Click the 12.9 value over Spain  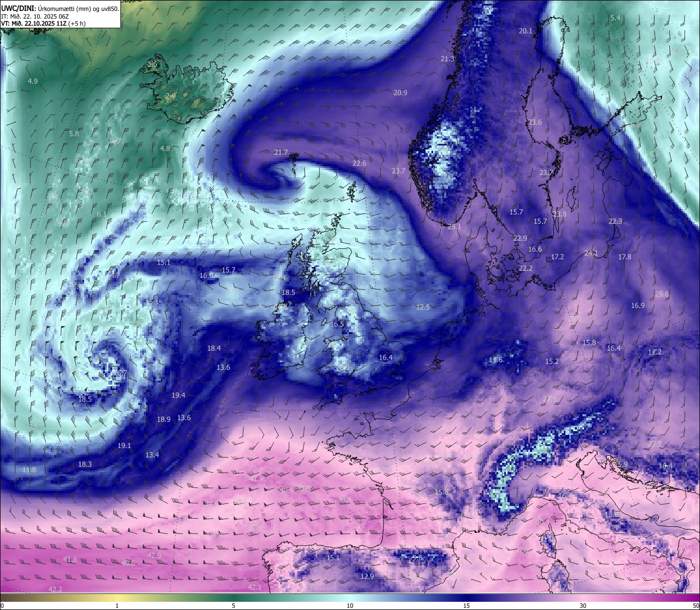(367, 576)
